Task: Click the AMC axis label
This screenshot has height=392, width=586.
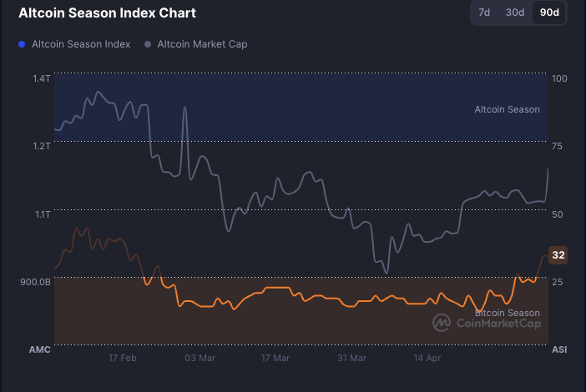Action: point(39,349)
